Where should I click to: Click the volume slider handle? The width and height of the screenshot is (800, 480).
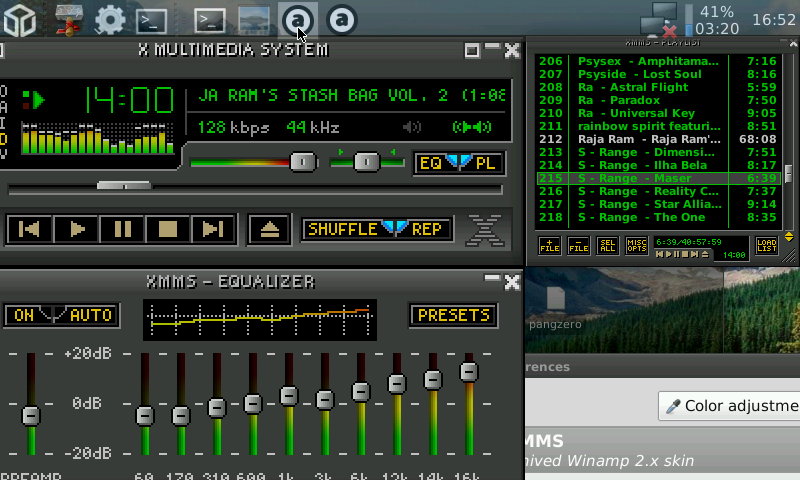303,162
